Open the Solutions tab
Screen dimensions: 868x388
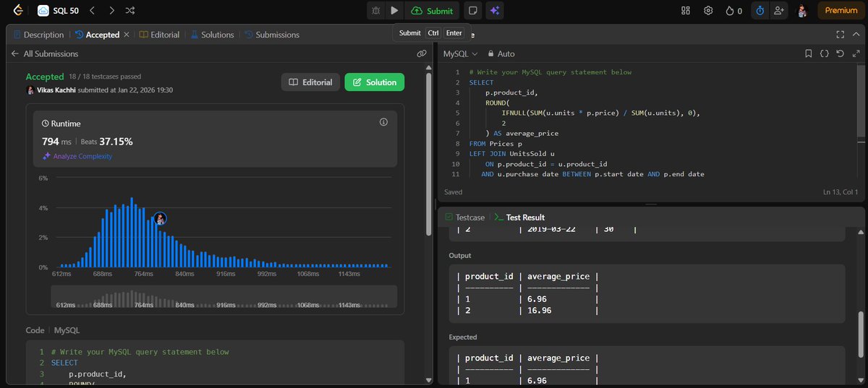(x=213, y=35)
